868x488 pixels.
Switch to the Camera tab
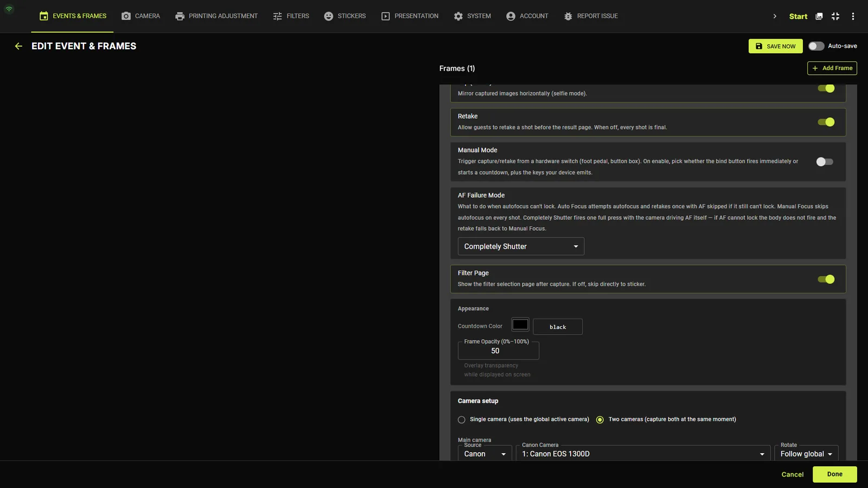(x=141, y=16)
